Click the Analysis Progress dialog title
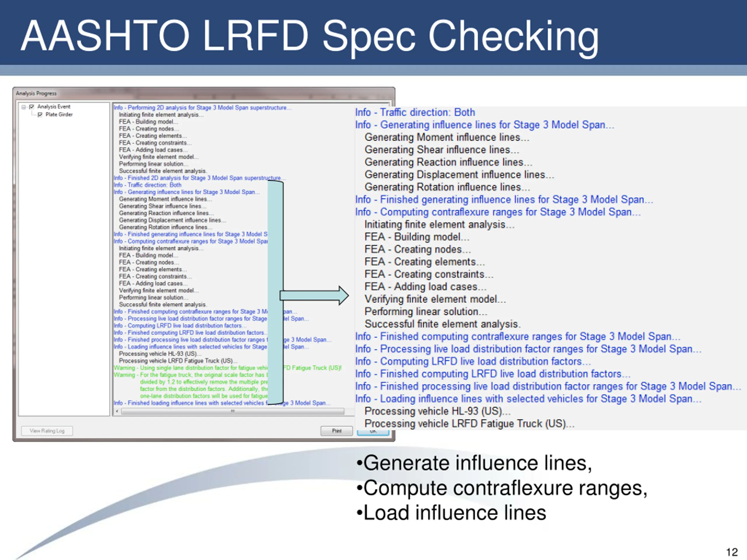Screen dimensions: 747x560 36,94
